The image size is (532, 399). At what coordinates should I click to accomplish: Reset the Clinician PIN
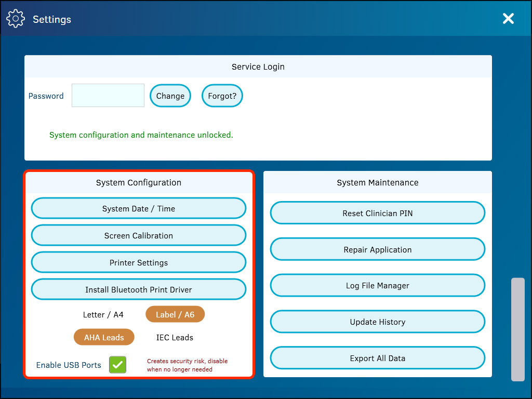click(x=377, y=213)
